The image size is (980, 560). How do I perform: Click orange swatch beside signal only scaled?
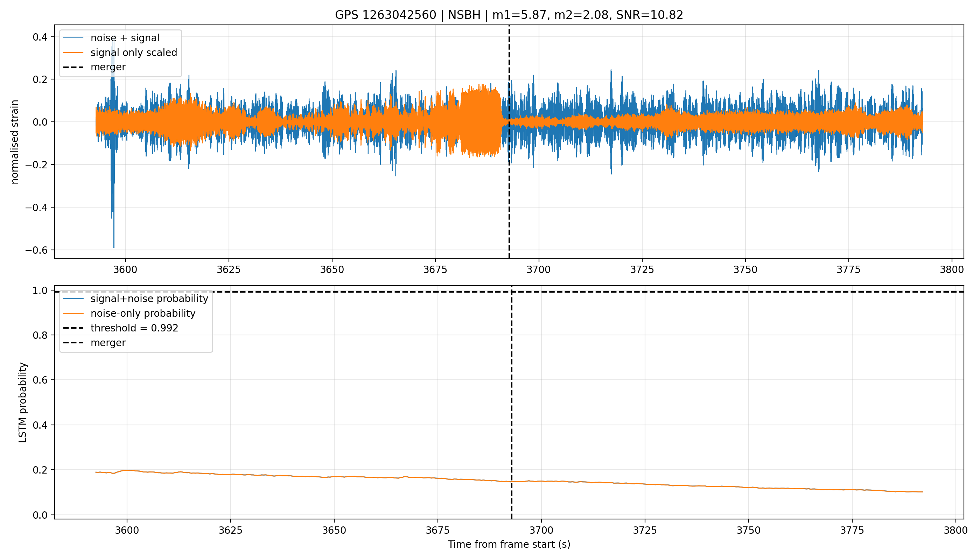[73, 52]
